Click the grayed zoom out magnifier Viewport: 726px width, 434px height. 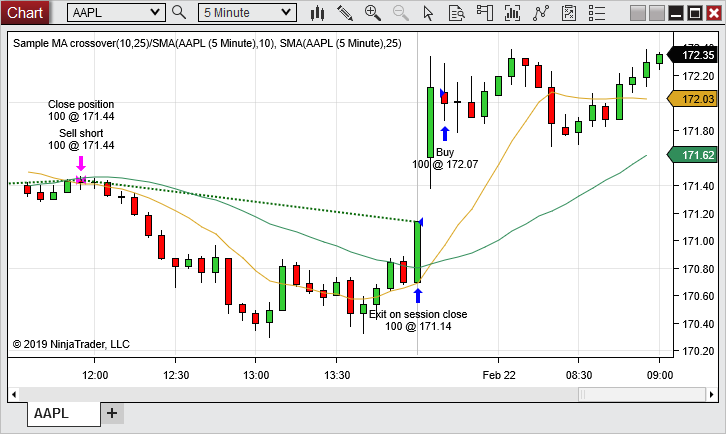tap(401, 13)
